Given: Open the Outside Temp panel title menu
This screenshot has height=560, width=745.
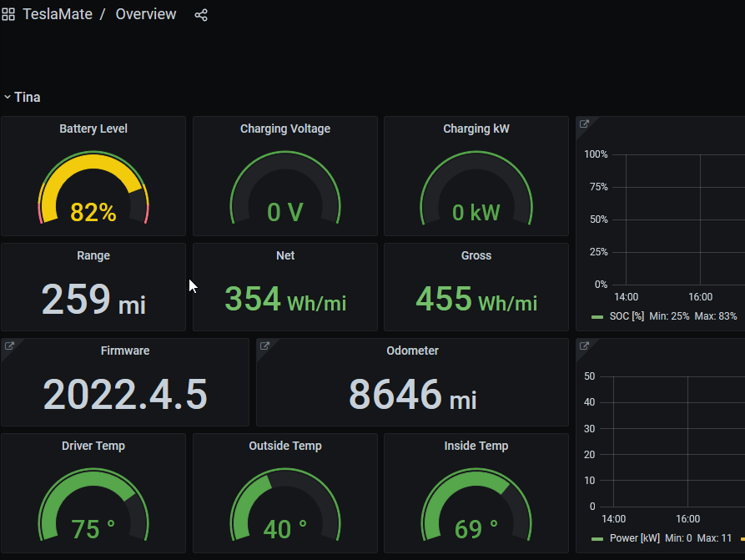Looking at the screenshot, I should click(x=285, y=446).
